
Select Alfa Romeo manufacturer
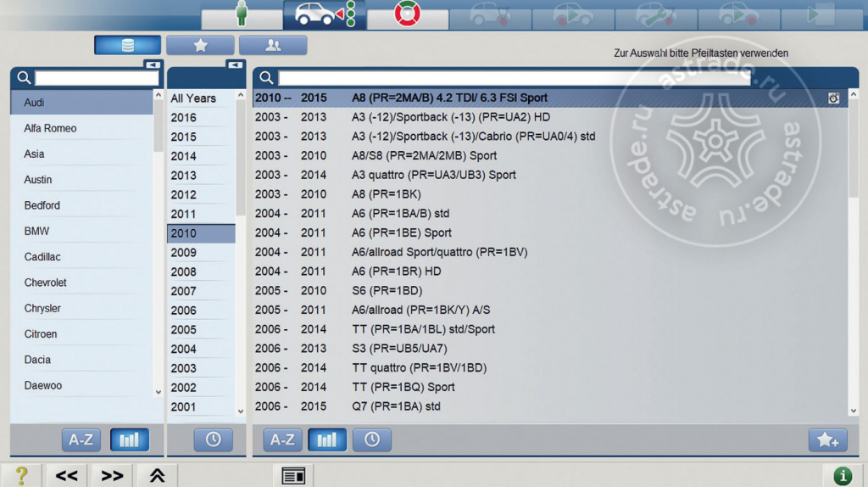[x=81, y=128]
